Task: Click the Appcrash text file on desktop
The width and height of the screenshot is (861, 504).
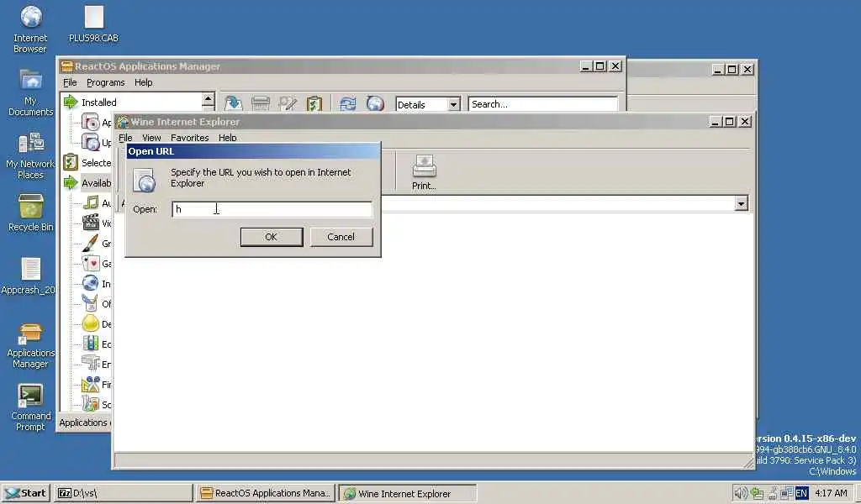Action: 29,276
